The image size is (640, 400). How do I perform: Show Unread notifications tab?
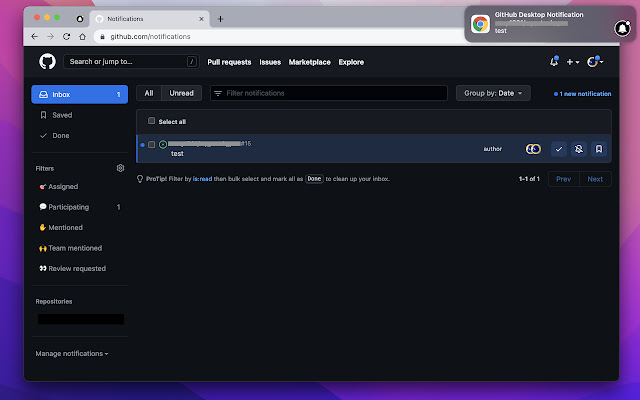point(182,93)
